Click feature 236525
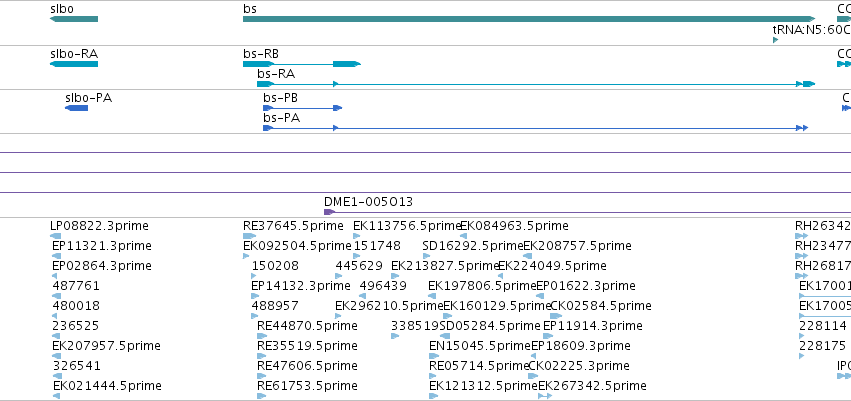851x401 pixels. coord(77,326)
